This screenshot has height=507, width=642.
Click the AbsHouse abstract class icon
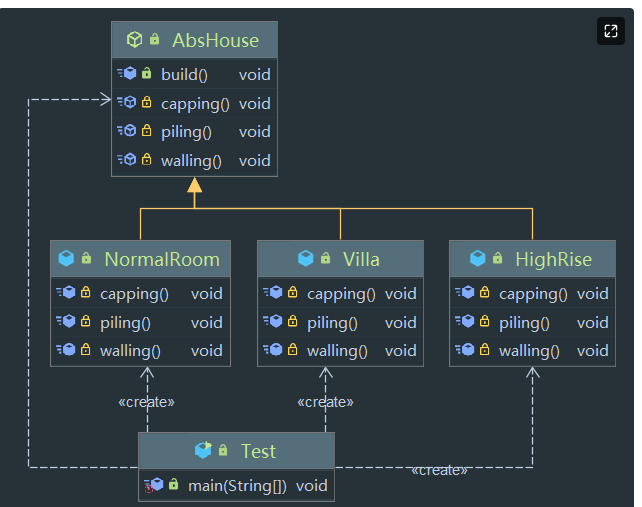click(134, 40)
